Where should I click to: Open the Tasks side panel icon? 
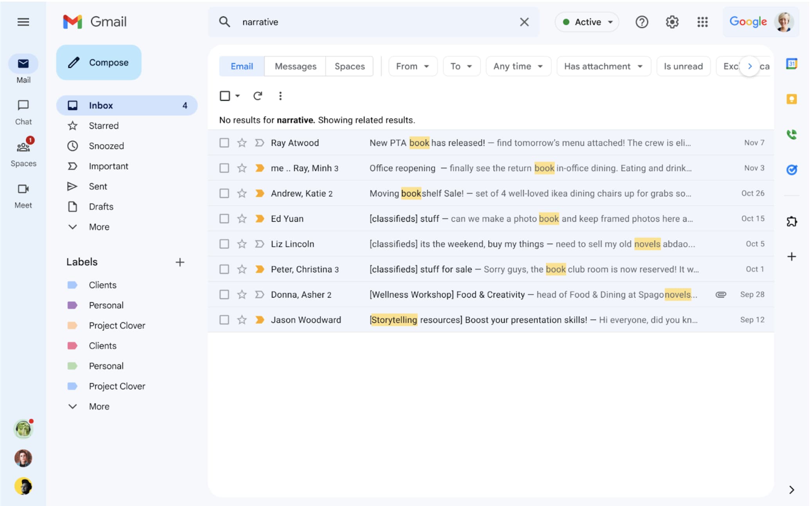click(x=791, y=170)
